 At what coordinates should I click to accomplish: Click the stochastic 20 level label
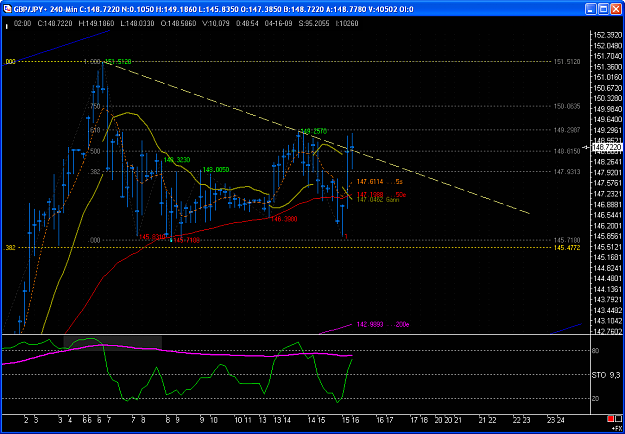(x=597, y=399)
